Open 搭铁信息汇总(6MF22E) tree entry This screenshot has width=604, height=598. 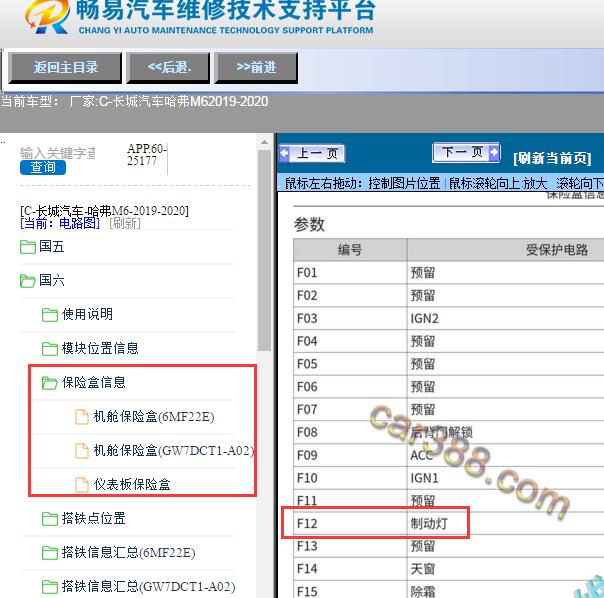128,553
